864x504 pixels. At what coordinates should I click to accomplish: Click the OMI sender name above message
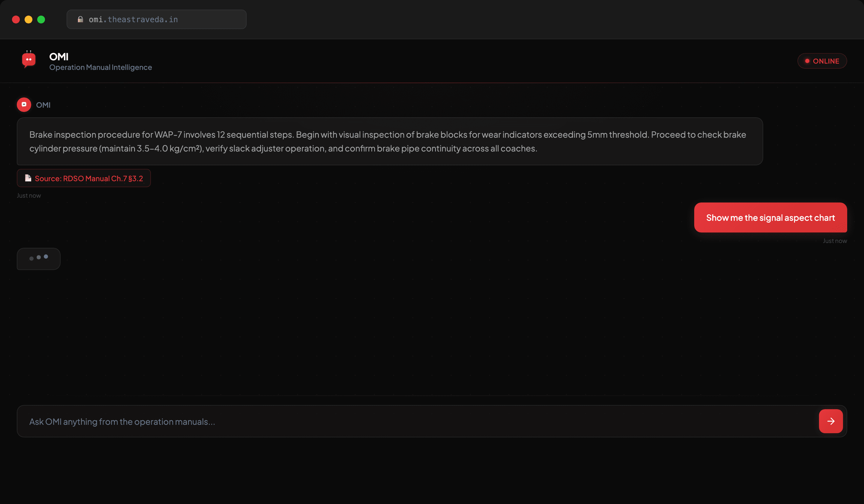tap(43, 105)
